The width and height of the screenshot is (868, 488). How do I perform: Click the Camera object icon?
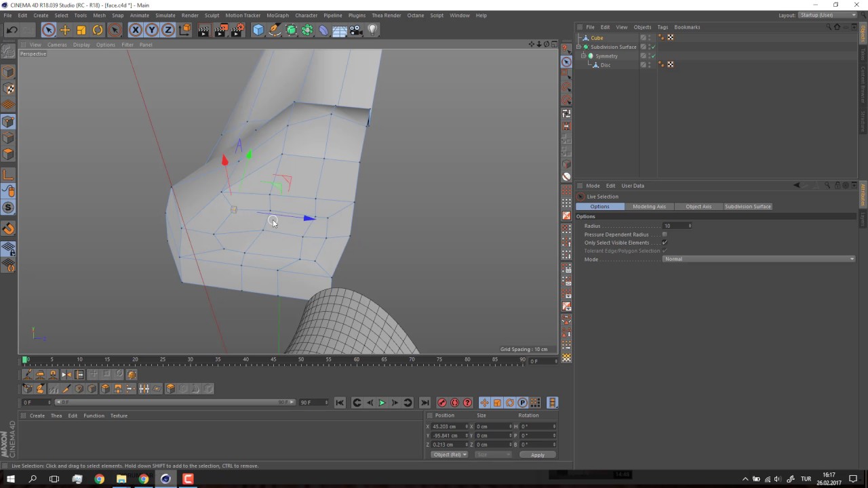click(x=355, y=30)
